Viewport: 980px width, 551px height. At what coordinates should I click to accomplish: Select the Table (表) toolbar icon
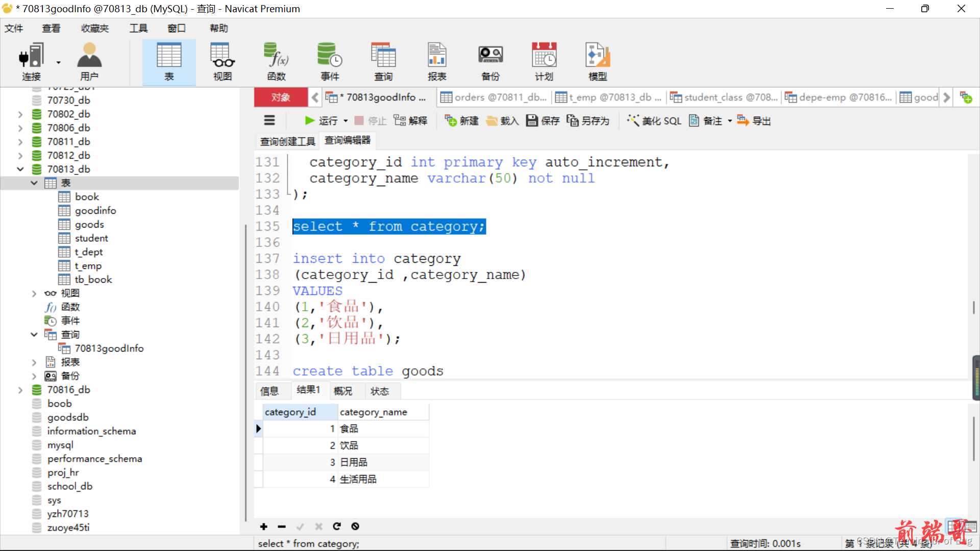(x=169, y=62)
